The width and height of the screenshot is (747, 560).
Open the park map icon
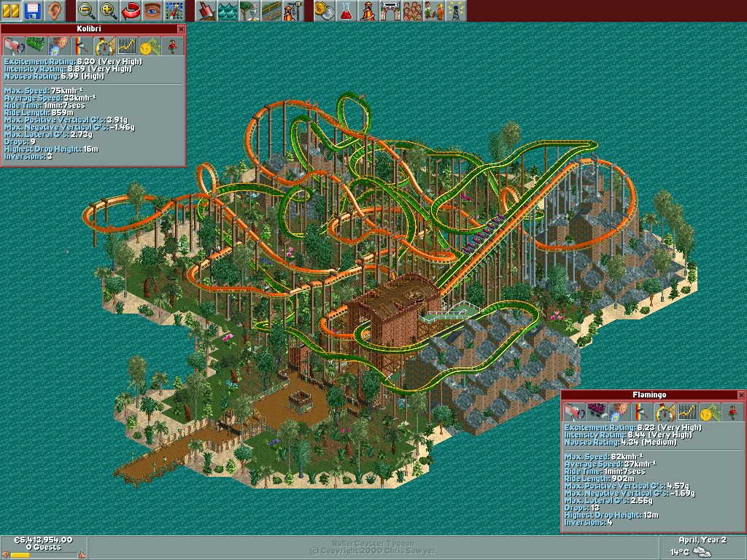pyautogui.click(x=174, y=10)
